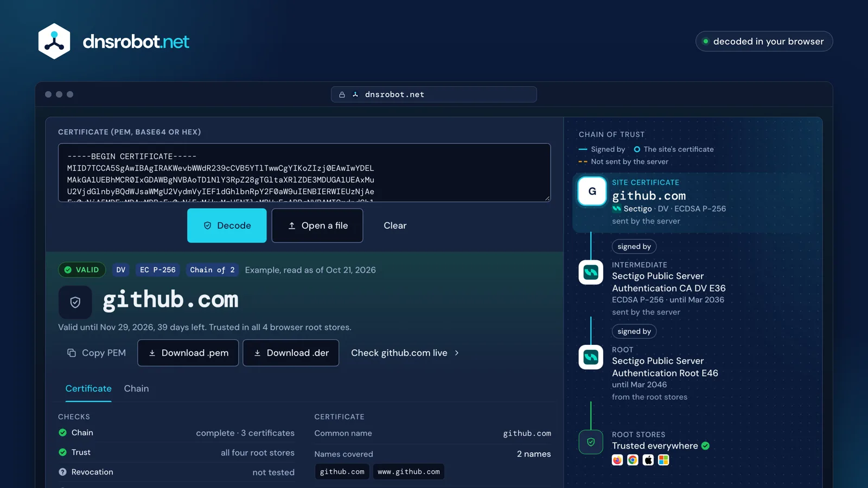Image resolution: width=868 pixels, height=488 pixels.
Task: Click the Apple root store icon
Action: click(x=648, y=460)
